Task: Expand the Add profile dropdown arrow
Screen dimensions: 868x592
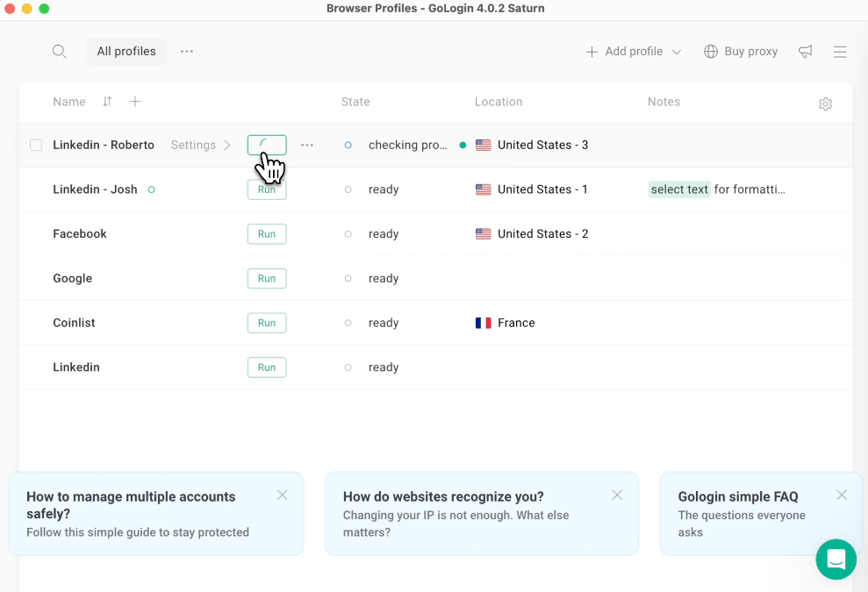Action: 677,52
